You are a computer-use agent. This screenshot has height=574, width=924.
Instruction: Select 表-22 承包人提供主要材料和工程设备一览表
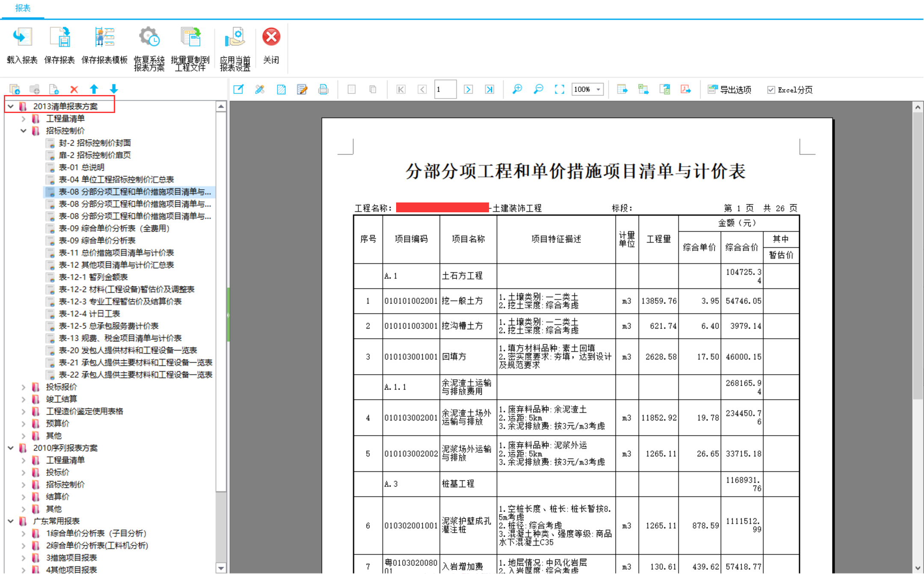tap(135, 375)
